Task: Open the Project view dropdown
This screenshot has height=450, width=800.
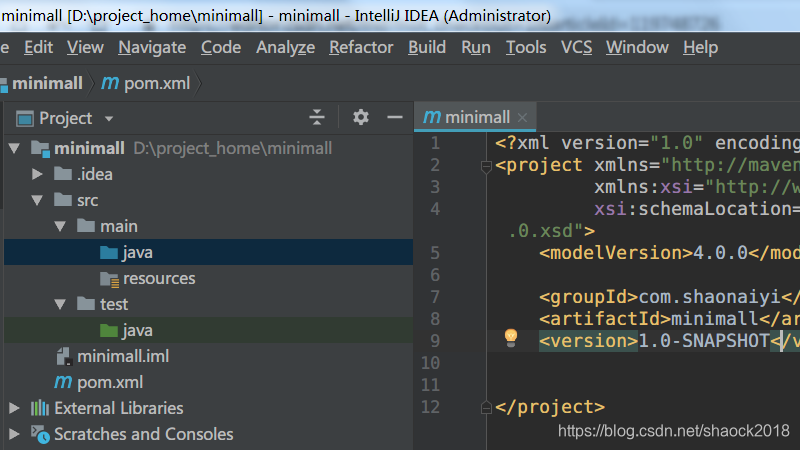Action: coord(109,119)
